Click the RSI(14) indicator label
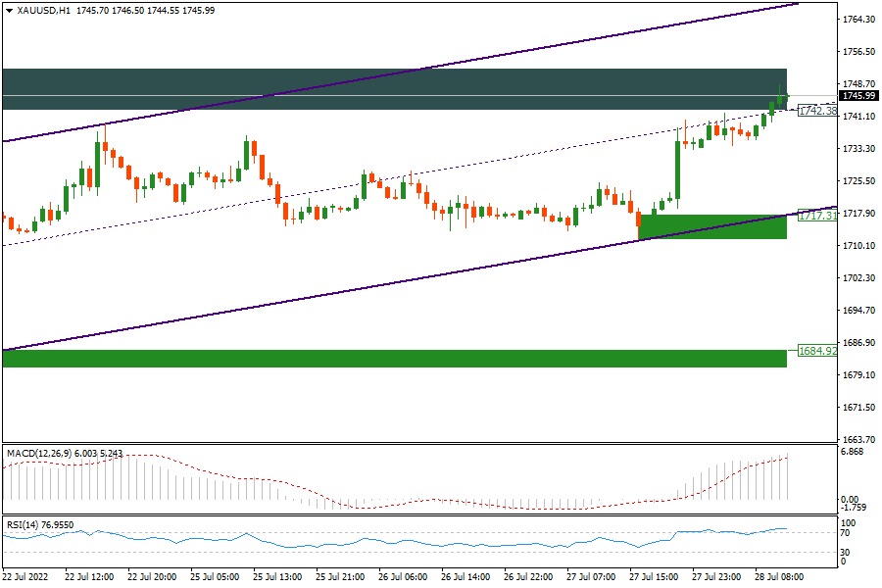The image size is (882, 588). pos(24,524)
